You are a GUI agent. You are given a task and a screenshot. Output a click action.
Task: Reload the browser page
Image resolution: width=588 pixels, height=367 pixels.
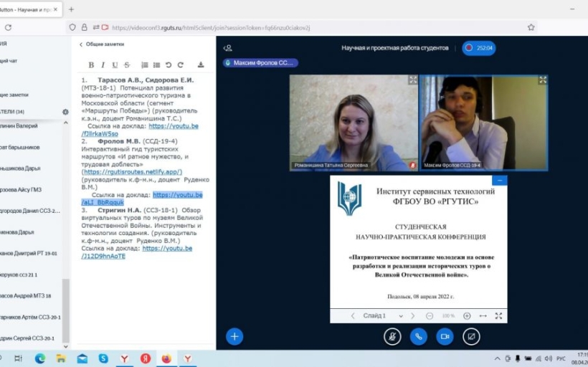(x=8, y=27)
